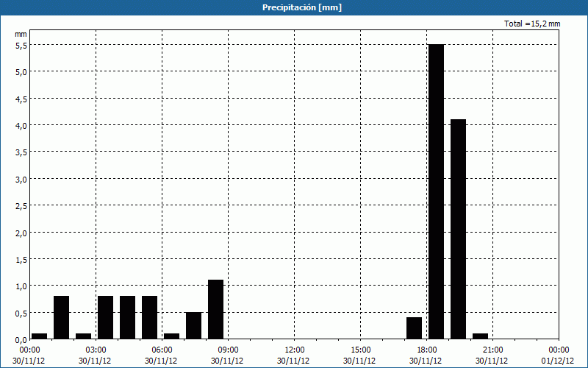This screenshot has height=368, width=588.
Task: Select the 0,4 mm bar just before 18:00
Action: [x=414, y=328]
